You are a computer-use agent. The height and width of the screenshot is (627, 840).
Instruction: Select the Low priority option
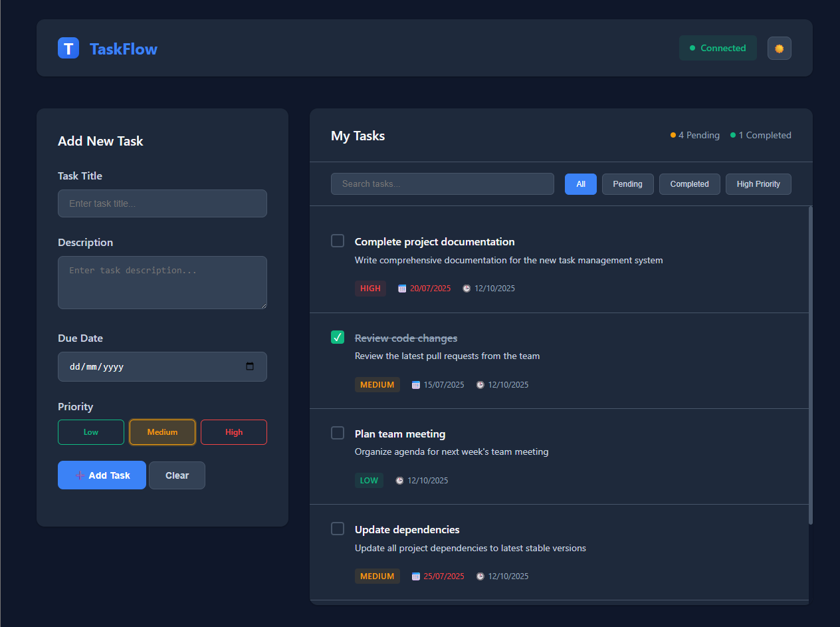coord(90,432)
